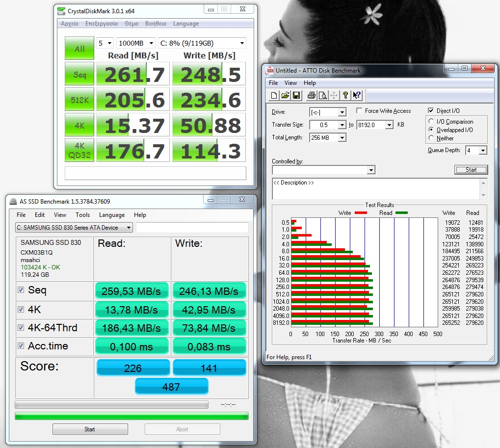Uncheck the 4K-64Thrd checkbox in AS SSD
Screen dimensions: 500x448
[x=21, y=327]
